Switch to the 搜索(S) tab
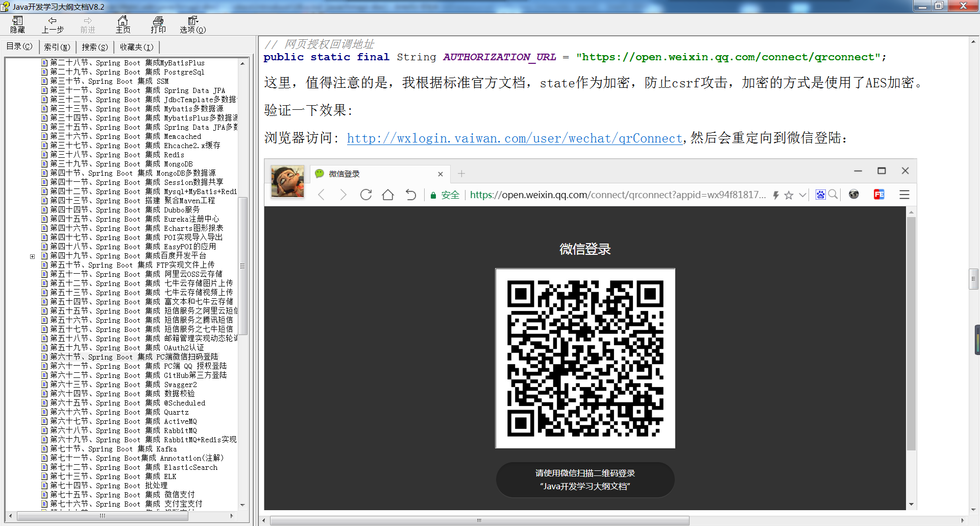Screen dimensions: 980x526 [x=95, y=47]
